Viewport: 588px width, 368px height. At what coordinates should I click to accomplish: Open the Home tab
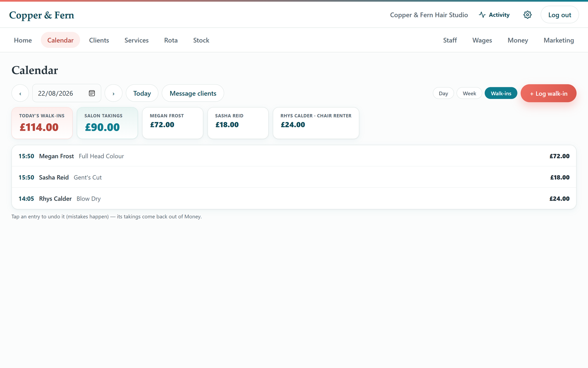pyautogui.click(x=23, y=40)
